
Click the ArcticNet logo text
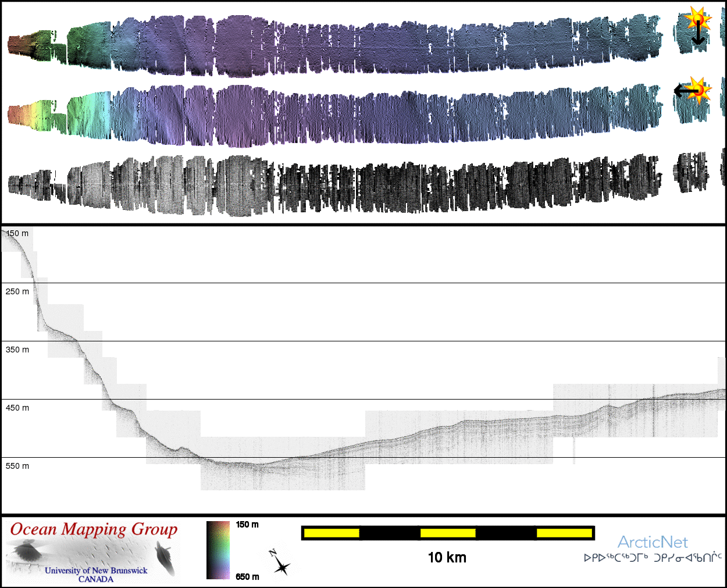pyautogui.click(x=653, y=542)
